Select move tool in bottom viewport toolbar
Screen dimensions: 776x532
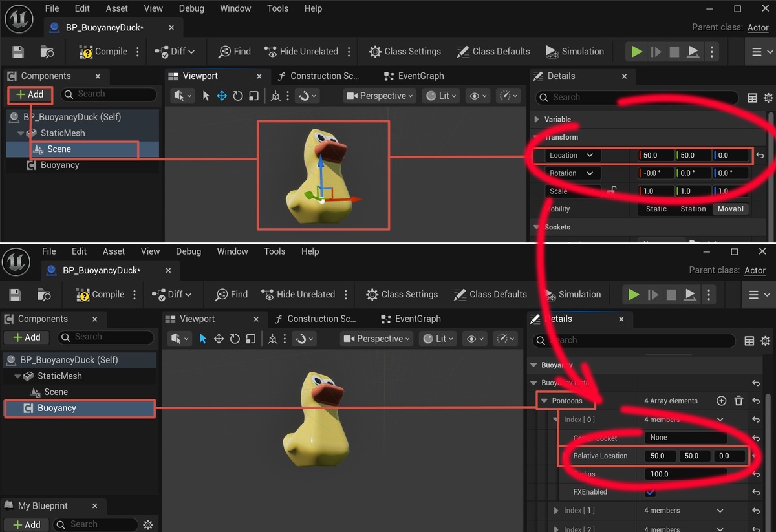[x=219, y=339]
